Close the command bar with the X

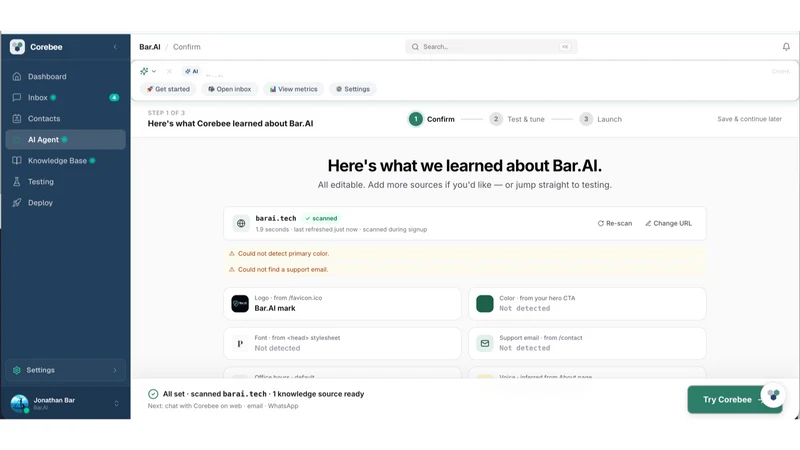click(x=169, y=71)
